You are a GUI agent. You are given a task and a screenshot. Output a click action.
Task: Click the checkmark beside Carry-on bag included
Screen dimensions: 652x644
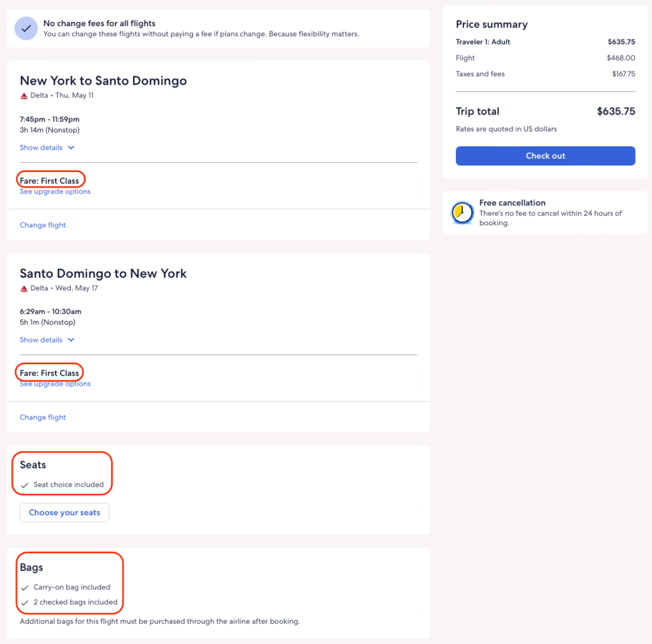[25, 587]
